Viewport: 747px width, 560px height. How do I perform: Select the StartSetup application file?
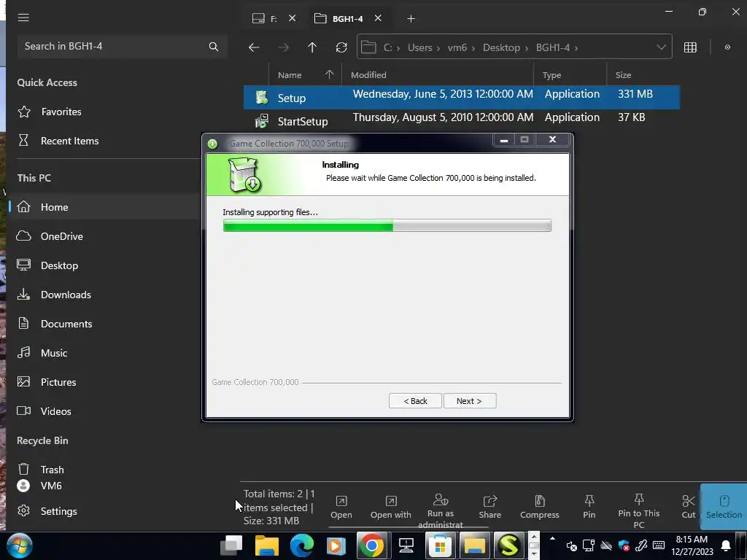click(x=461, y=121)
